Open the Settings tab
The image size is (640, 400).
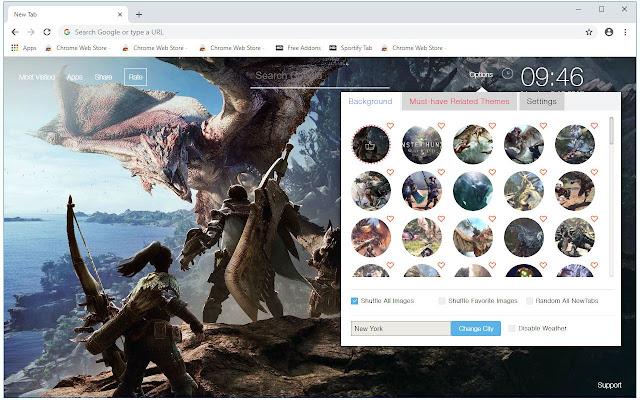[x=541, y=101]
